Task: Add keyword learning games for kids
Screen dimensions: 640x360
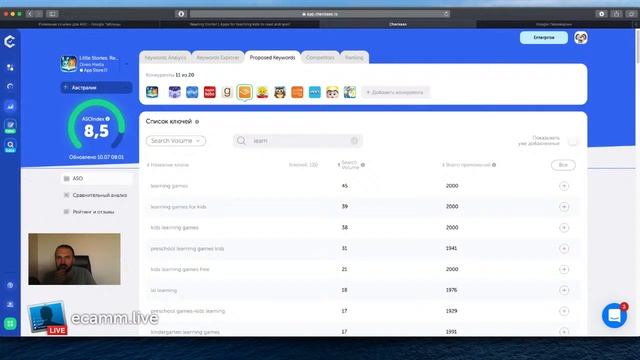Action: (564, 207)
